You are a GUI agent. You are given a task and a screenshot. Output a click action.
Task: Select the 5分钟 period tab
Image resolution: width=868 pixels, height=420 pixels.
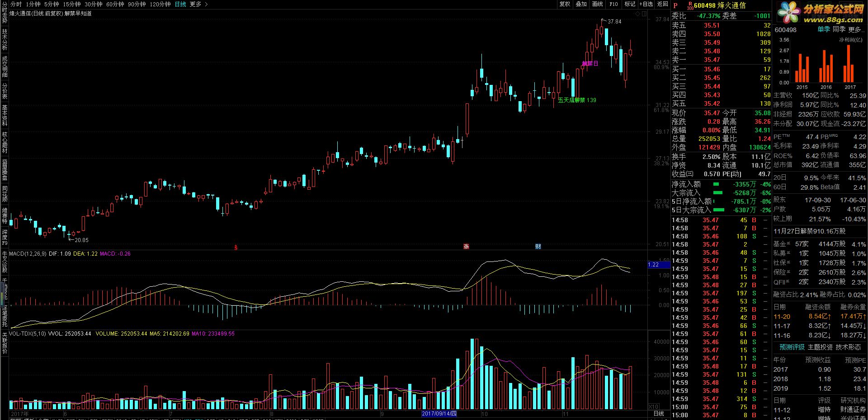[x=52, y=4]
